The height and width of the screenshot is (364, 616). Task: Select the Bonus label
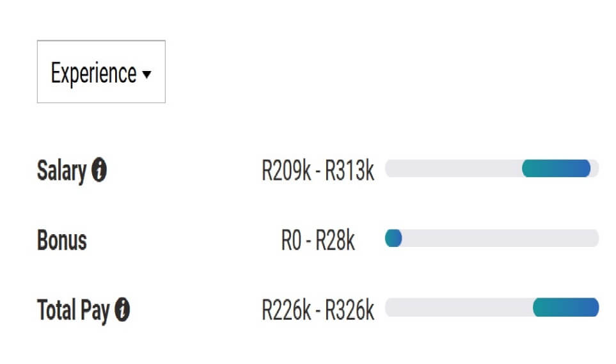click(62, 240)
